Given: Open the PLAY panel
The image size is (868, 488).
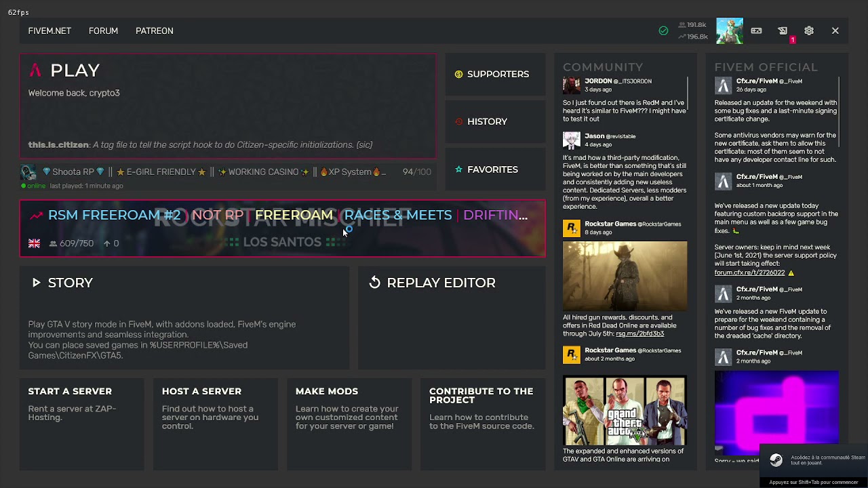Looking at the screenshot, I should pos(228,106).
